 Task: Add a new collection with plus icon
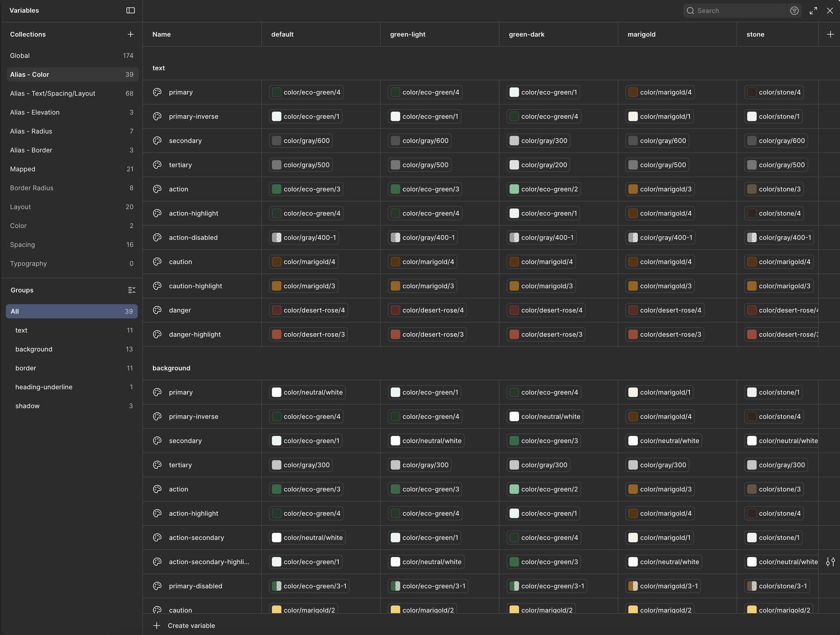131,34
